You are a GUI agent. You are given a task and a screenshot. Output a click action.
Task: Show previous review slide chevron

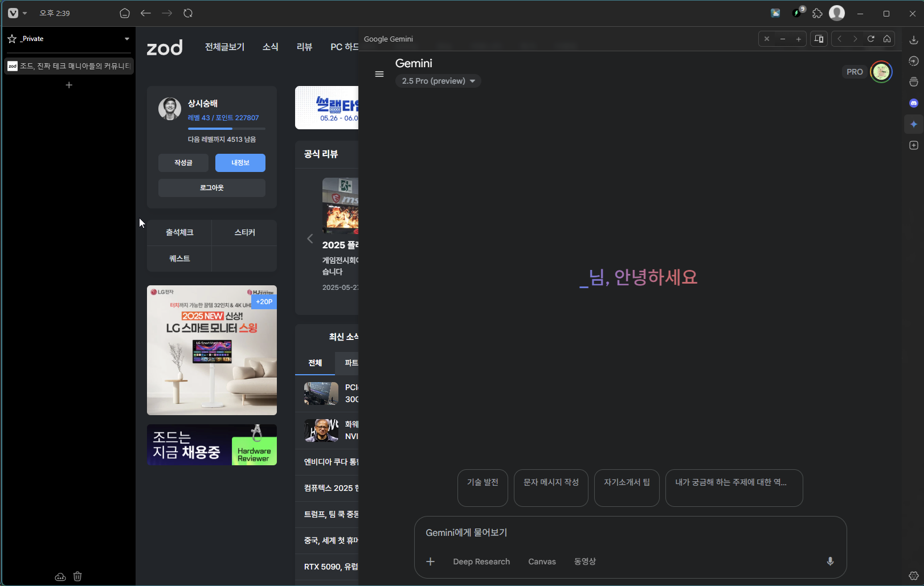click(310, 239)
